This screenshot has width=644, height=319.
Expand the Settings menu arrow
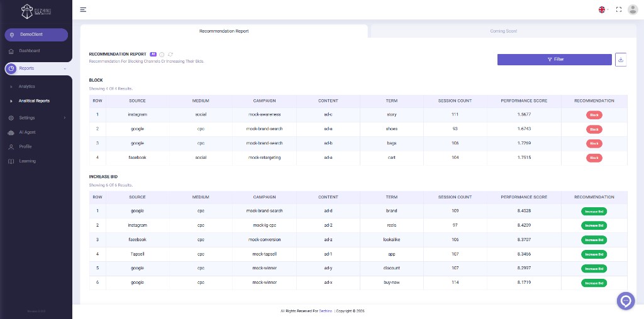pyautogui.click(x=65, y=117)
